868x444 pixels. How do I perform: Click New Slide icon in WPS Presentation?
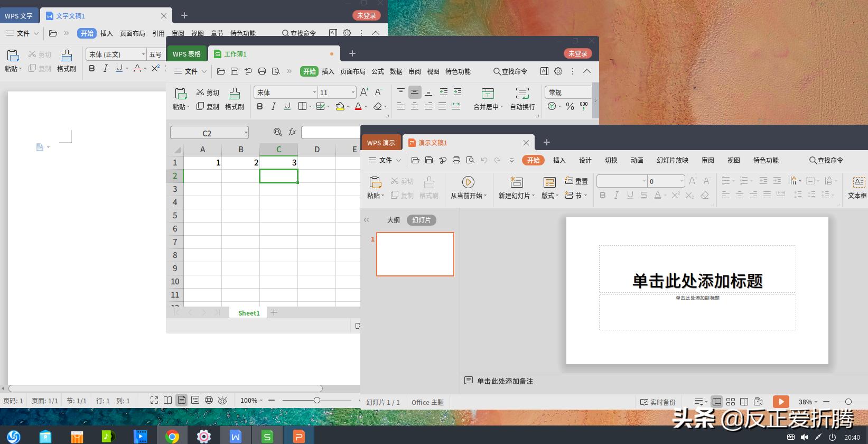coord(516,182)
